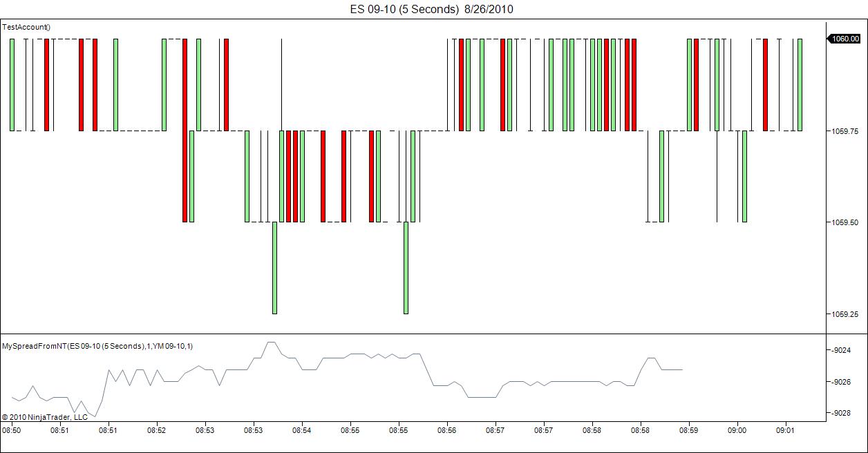Click the 1059.25 price axis label

coord(846,314)
